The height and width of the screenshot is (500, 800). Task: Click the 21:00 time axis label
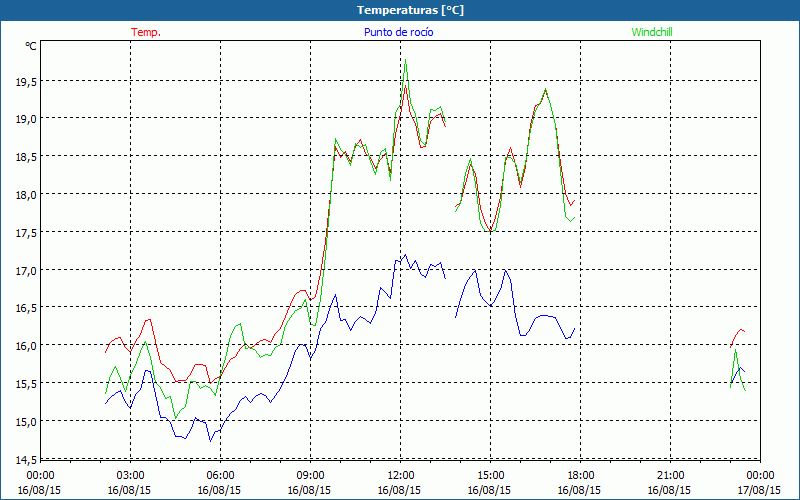click(670, 476)
